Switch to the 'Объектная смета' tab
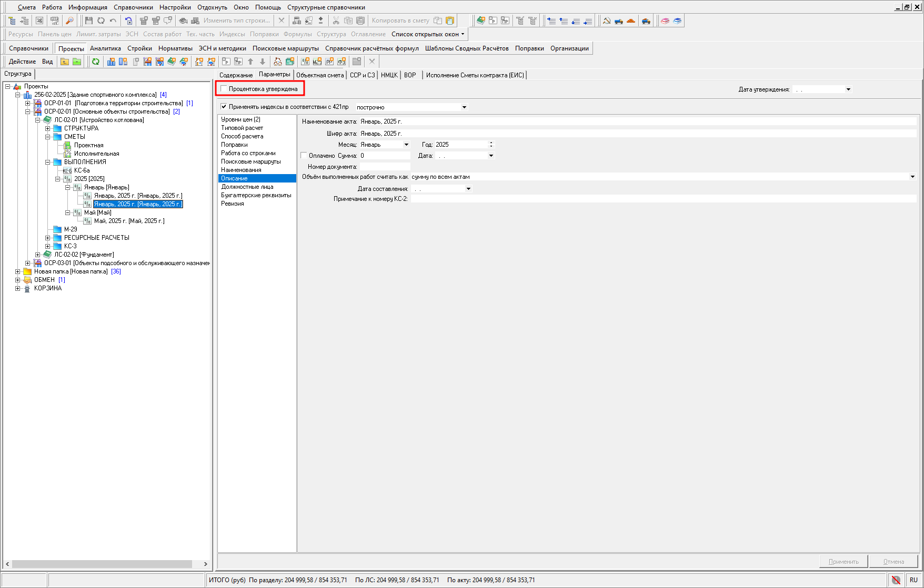 [319, 75]
